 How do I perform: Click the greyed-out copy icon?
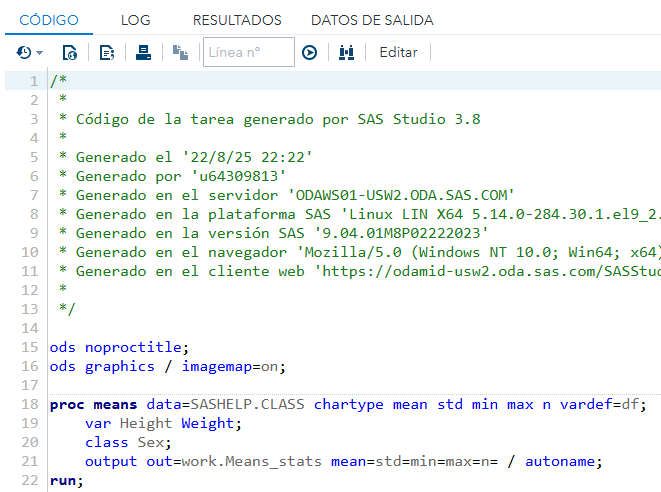[180, 52]
